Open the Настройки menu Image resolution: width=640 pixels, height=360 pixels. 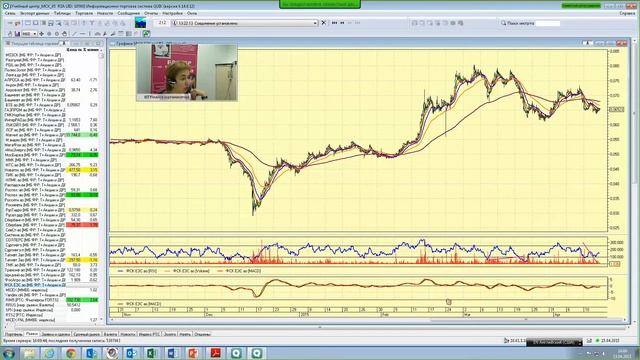coord(172,13)
